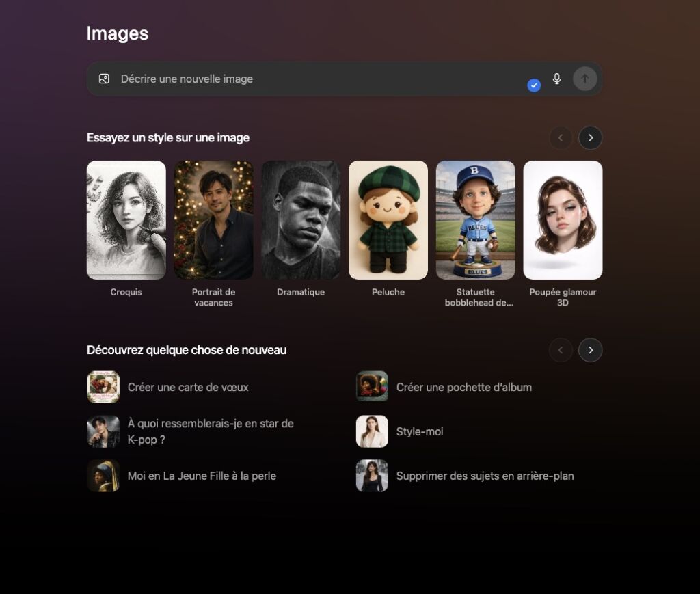Image resolution: width=700 pixels, height=594 pixels.
Task: Advance the styles carousel with the right chevron
Action: (x=590, y=137)
